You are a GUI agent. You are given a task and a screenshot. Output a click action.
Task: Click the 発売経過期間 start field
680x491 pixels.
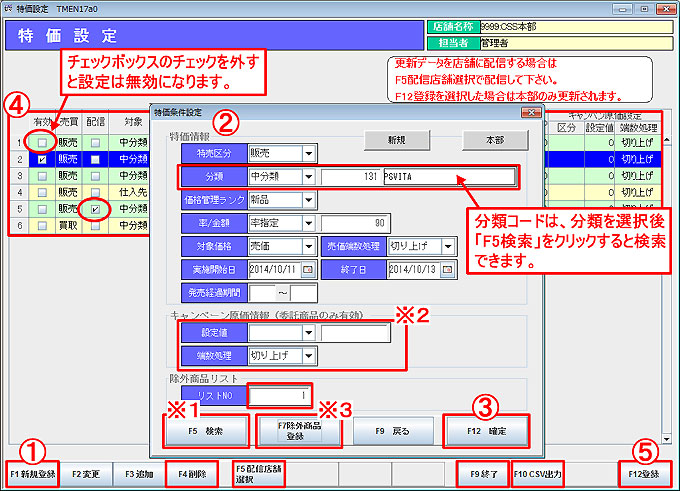pyautogui.click(x=262, y=293)
